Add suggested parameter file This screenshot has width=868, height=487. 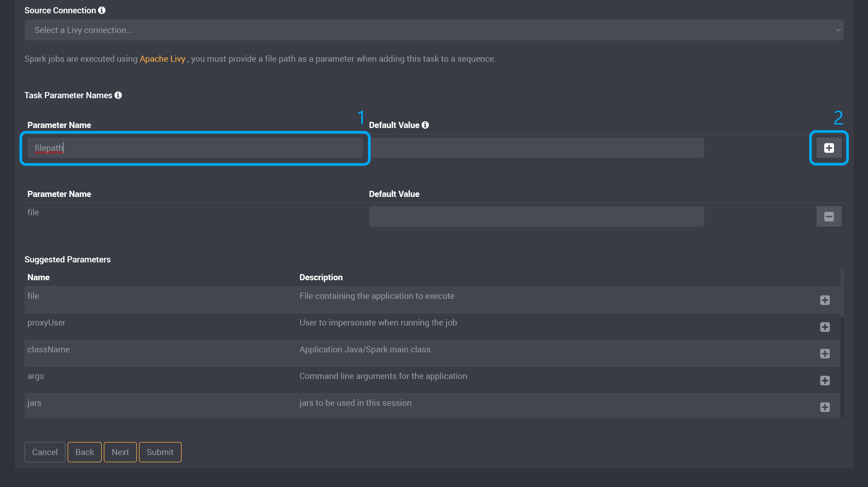coord(825,300)
